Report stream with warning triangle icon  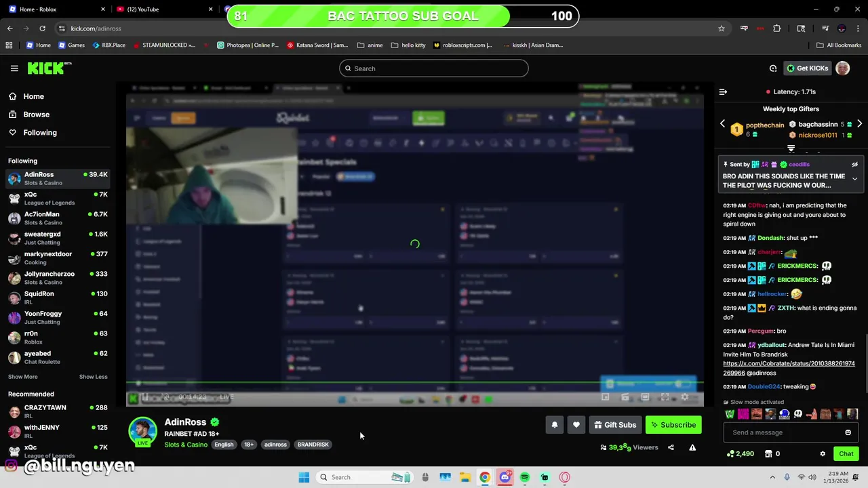click(x=692, y=447)
